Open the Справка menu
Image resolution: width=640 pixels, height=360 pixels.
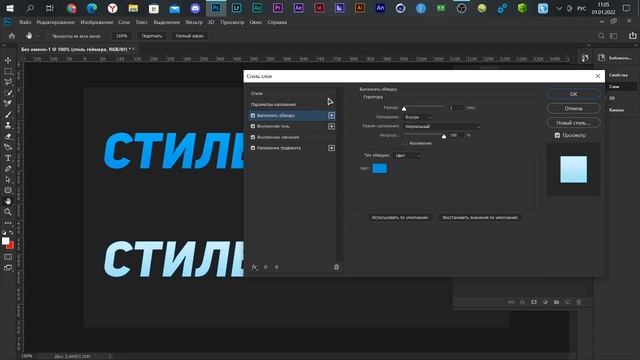(x=277, y=22)
